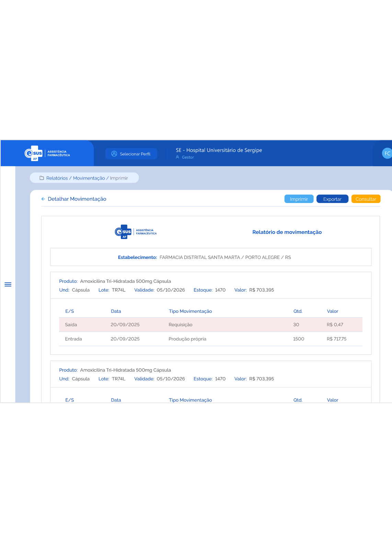Click the back arrow beside Detalhar Movimentação

pyautogui.click(x=43, y=199)
